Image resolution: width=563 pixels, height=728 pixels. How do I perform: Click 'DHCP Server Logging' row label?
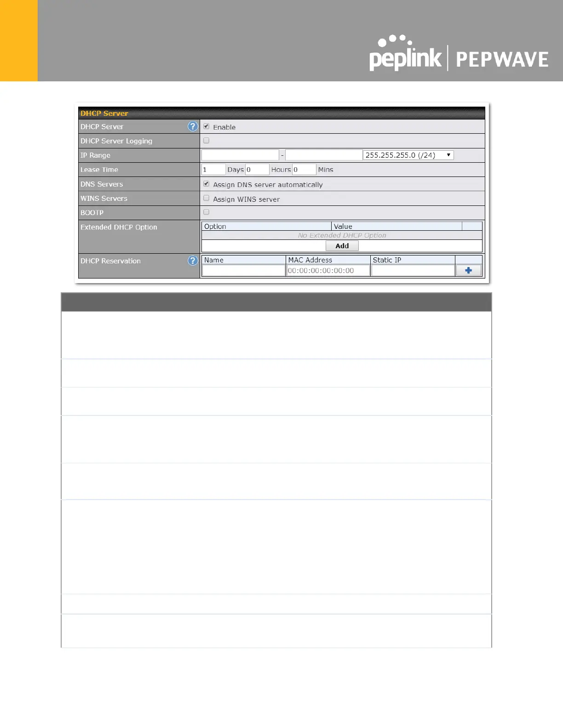click(116, 141)
